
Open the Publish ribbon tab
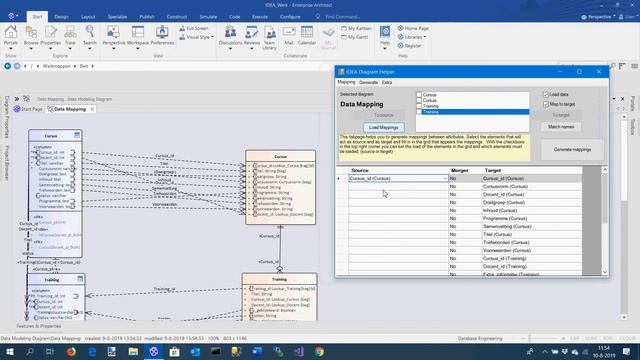[x=147, y=17]
